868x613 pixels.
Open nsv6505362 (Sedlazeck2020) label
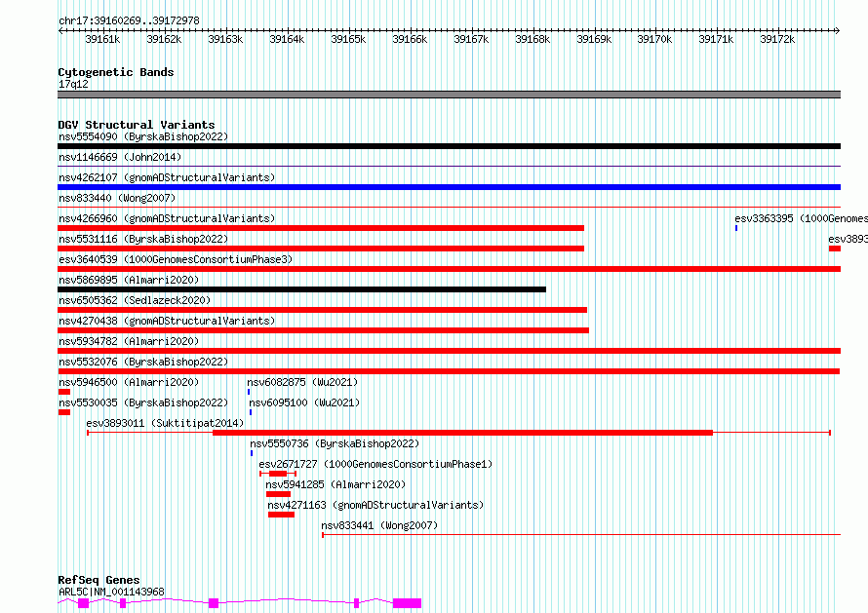(x=135, y=300)
